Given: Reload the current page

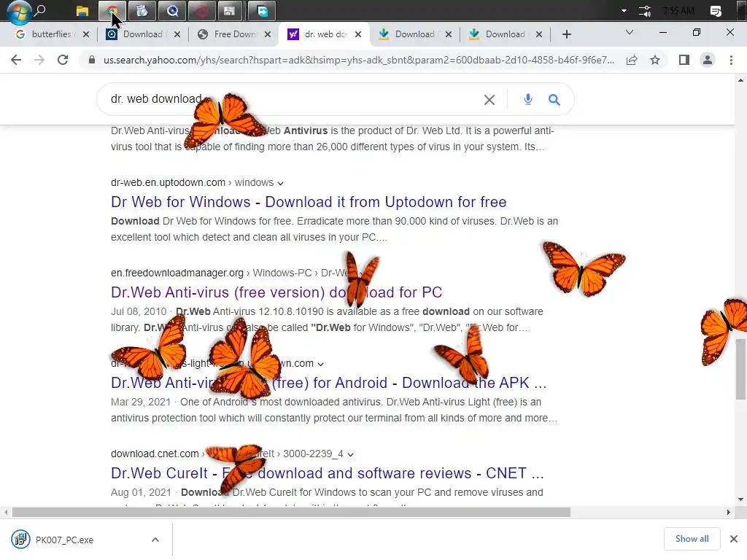Looking at the screenshot, I should pyautogui.click(x=63, y=60).
